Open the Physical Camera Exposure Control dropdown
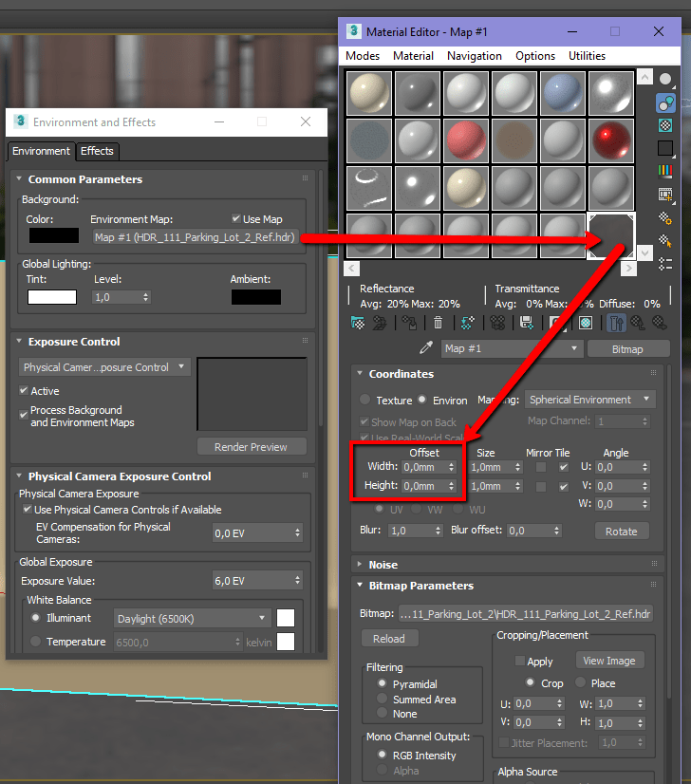Screen dimensions: 691x784 coord(104,367)
